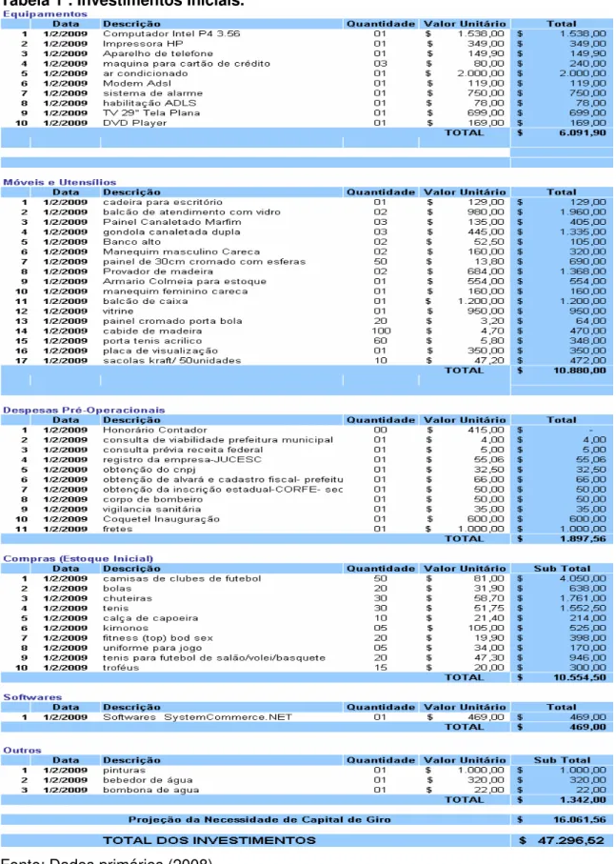Select the 'troféus' cell
616x864 pixels.
(121, 668)
